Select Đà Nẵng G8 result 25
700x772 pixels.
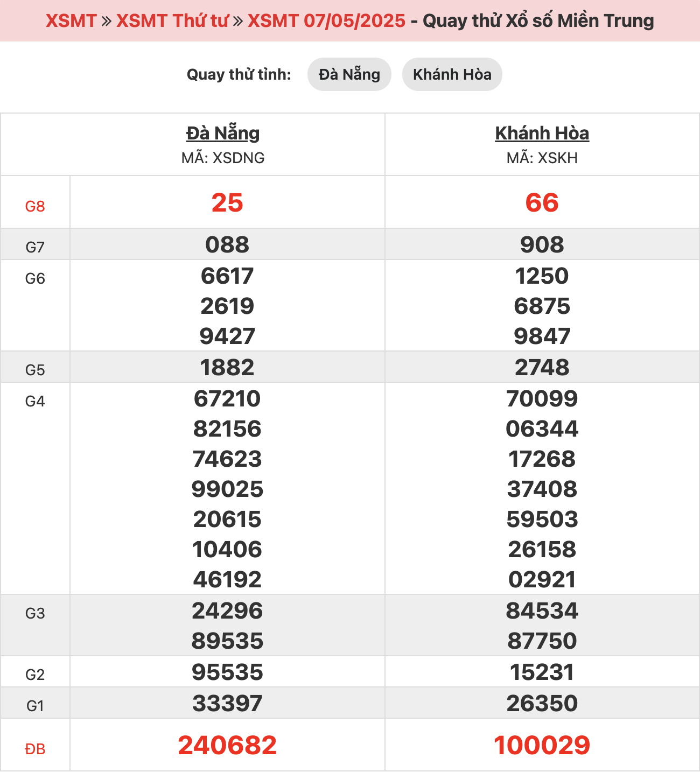tap(227, 203)
